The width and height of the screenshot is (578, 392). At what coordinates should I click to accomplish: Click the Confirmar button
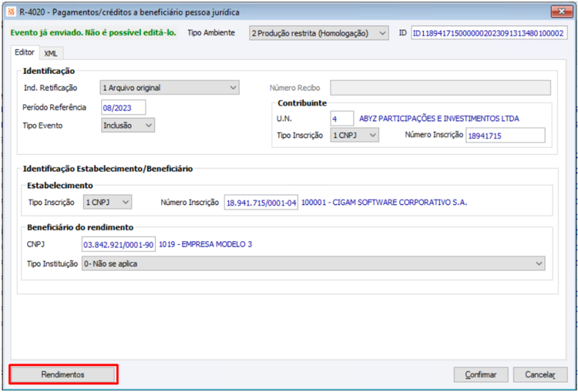tap(481, 375)
